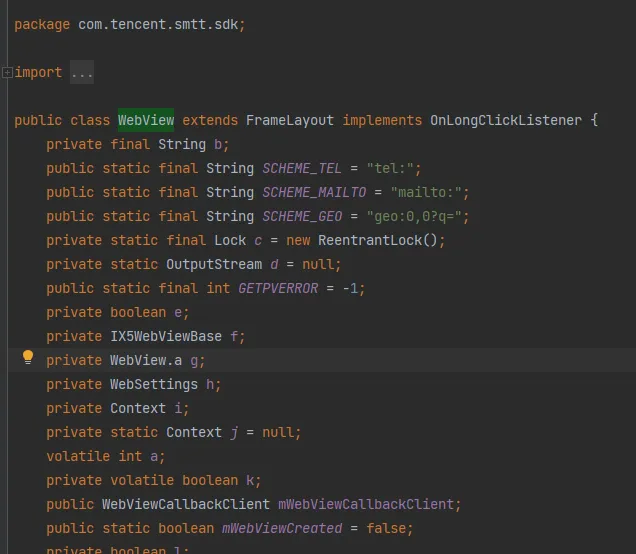Click the "mailto:" string literal
Screen dimensions: 636x554
pyautogui.click(x=426, y=192)
